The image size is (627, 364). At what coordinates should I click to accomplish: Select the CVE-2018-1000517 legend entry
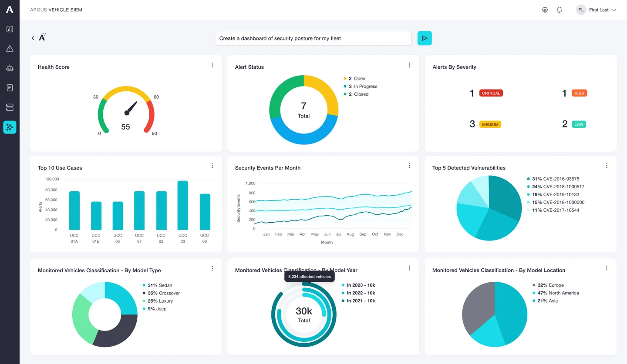(556, 187)
